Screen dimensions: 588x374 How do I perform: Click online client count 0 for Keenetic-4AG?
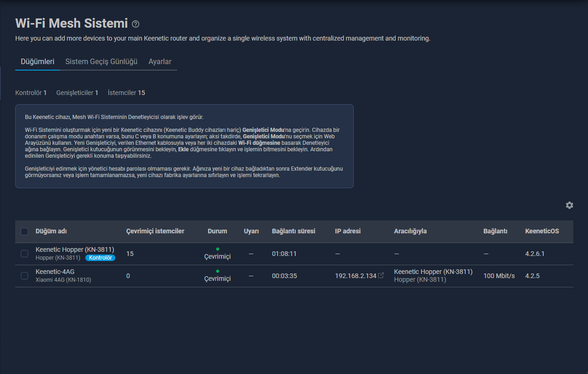(128, 276)
